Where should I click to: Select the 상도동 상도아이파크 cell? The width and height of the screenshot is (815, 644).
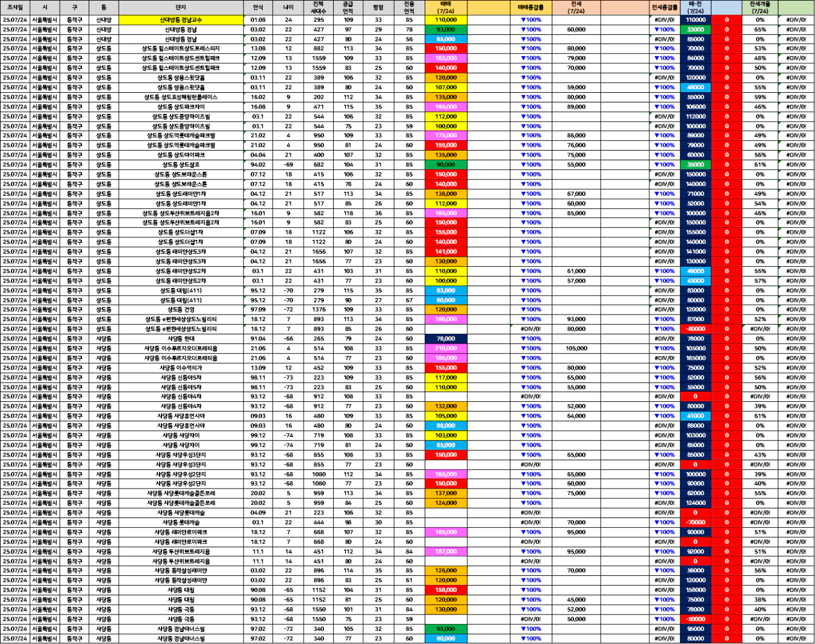coord(181,155)
